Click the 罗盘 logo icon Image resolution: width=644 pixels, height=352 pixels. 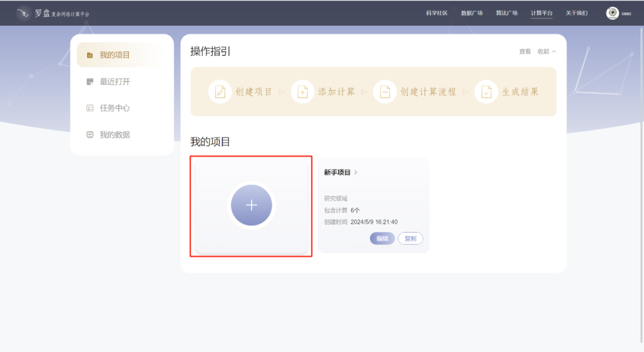23,13
